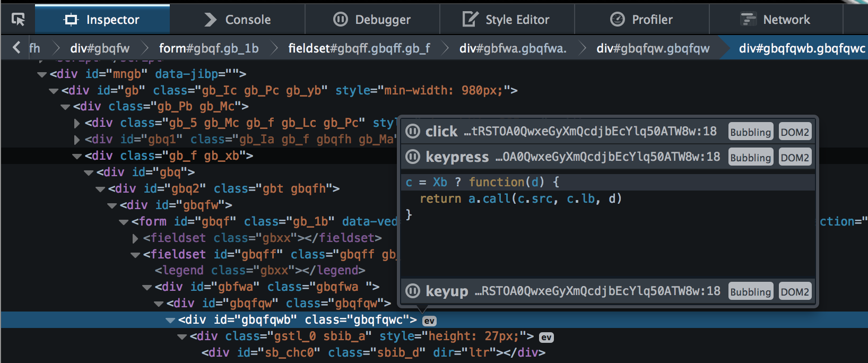Collapse the div id="gbfwa" tree node
Image resolution: width=868 pixels, height=363 pixels.
(x=147, y=288)
